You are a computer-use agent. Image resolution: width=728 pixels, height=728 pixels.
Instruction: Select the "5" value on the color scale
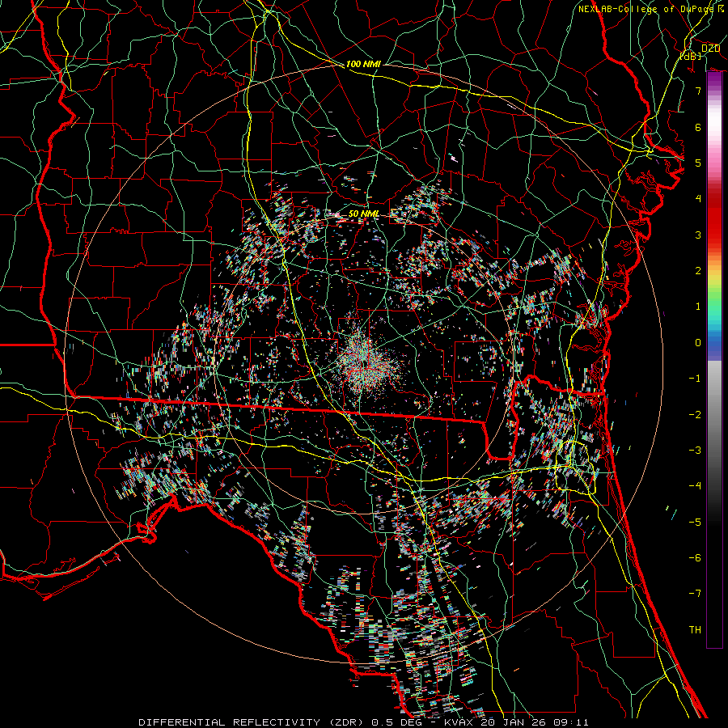click(698, 163)
